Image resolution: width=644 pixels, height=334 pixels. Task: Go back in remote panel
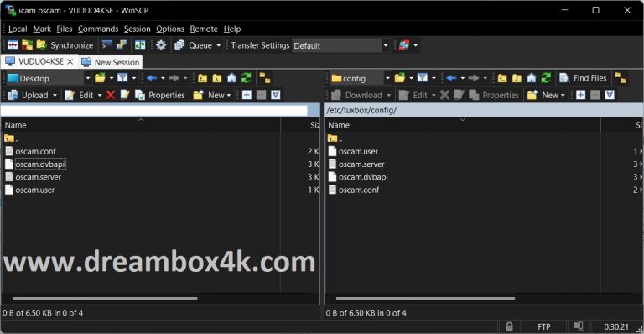pyautogui.click(x=451, y=78)
